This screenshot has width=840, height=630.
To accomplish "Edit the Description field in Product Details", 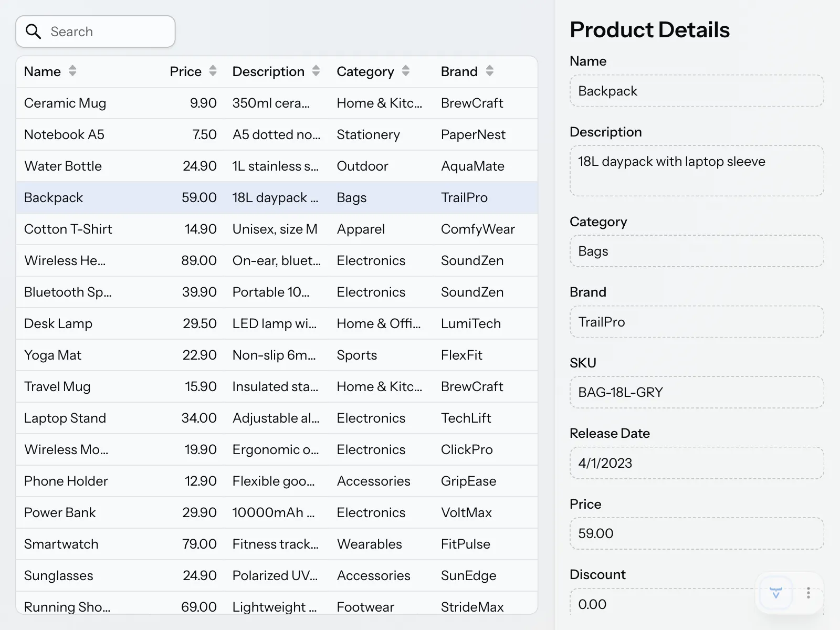I will point(697,171).
